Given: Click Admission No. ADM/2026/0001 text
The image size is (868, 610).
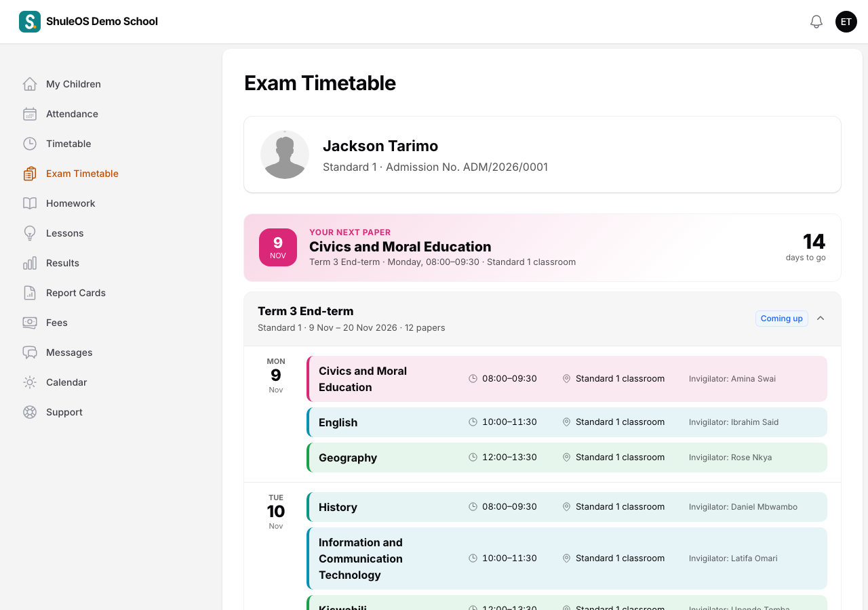Looking at the screenshot, I should 467,167.
